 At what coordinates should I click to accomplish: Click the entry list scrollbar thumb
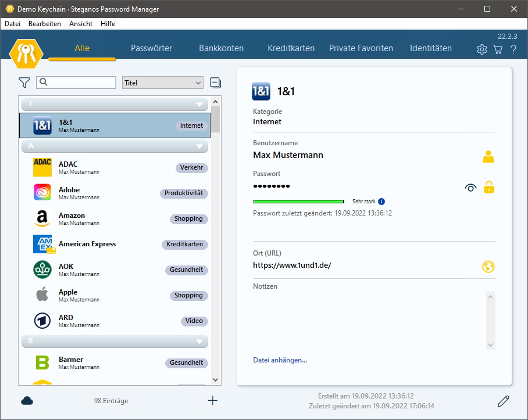(x=216, y=119)
